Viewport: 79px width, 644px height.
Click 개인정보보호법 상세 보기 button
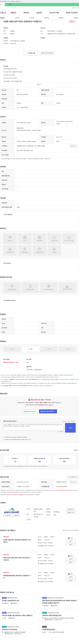(30, 411)
